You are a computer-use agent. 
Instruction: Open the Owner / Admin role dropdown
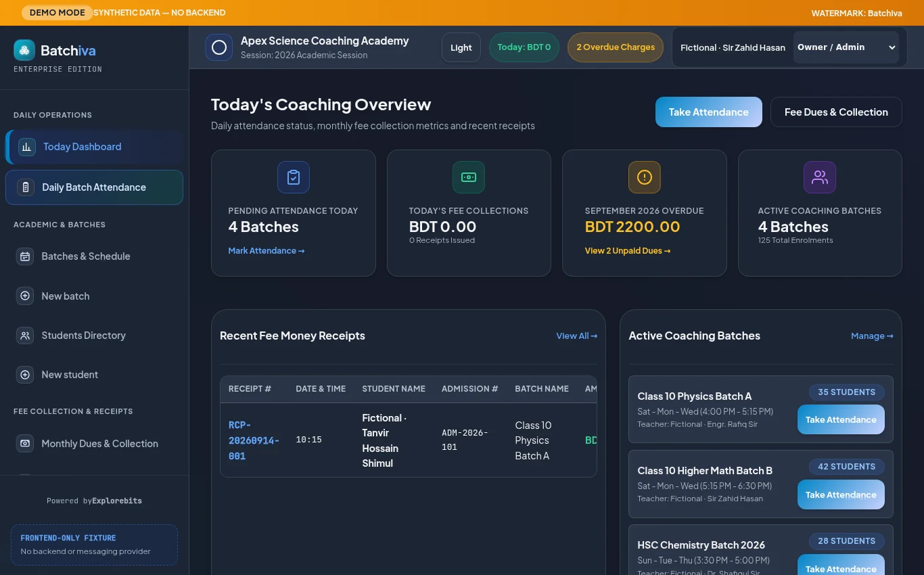pyautogui.click(x=846, y=47)
